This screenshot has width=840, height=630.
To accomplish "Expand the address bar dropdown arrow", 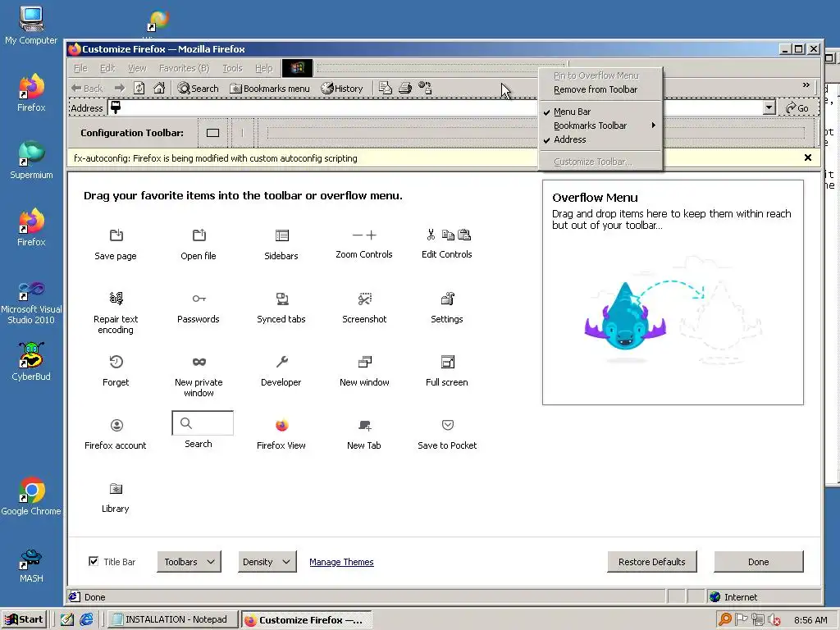I will [x=769, y=107].
